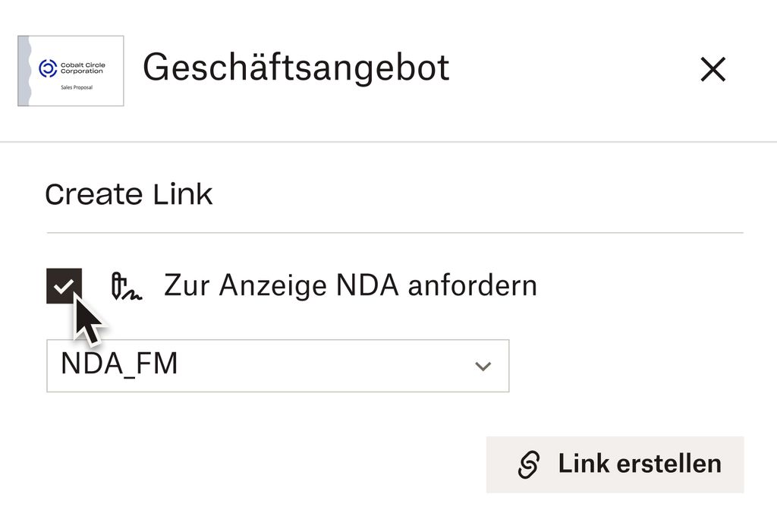Close the Geschäftsangebot dialog with X

tap(713, 70)
